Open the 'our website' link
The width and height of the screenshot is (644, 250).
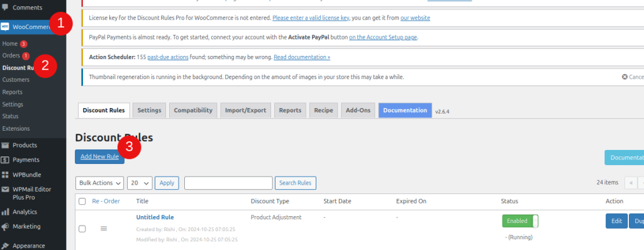(415, 18)
